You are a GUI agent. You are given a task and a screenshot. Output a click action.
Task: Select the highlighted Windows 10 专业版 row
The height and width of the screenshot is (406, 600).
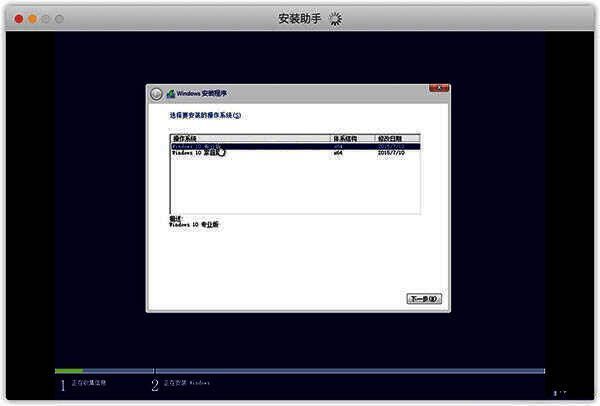[295, 147]
